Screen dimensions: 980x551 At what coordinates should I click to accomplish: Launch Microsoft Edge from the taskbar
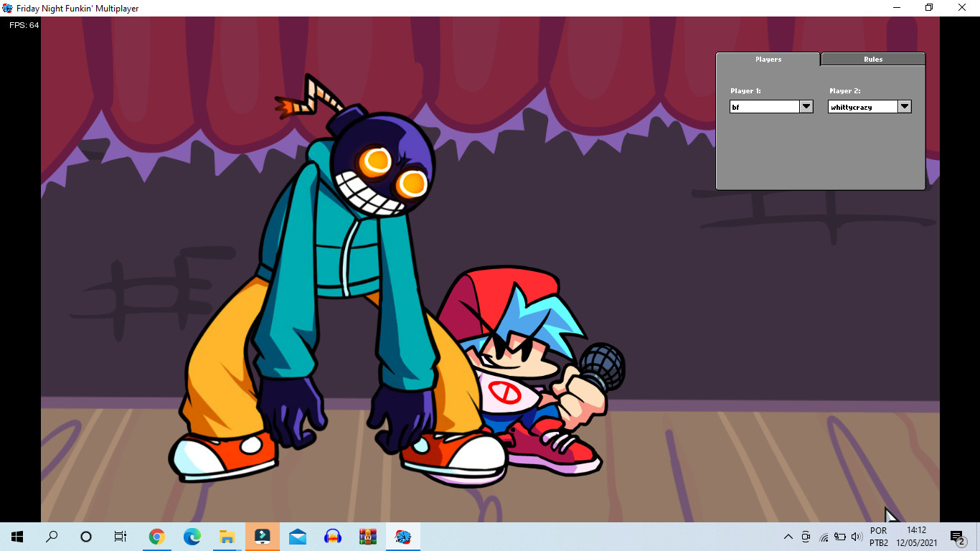(192, 537)
